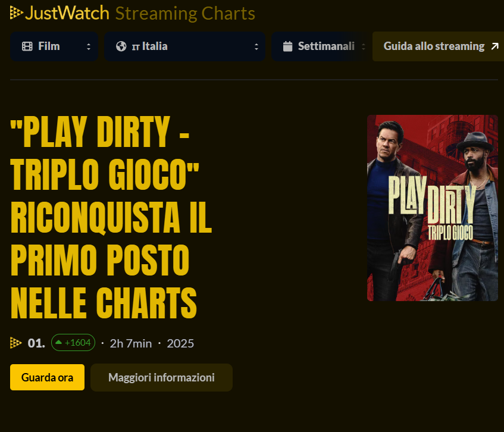The width and height of the screenshot is (504, 432).
Task: Click the IT country code flag label
Action: point(136,48)
